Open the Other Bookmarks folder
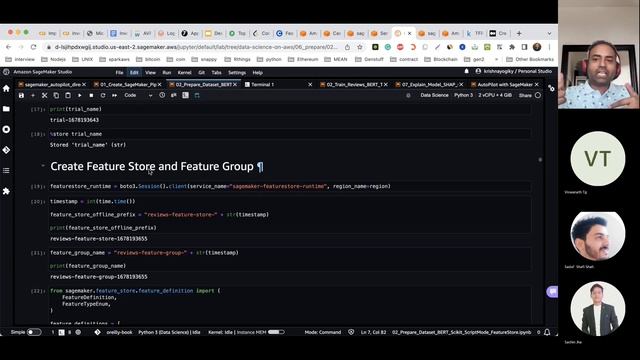The height and width of the screenshot is (360, 640). (530, 60)
